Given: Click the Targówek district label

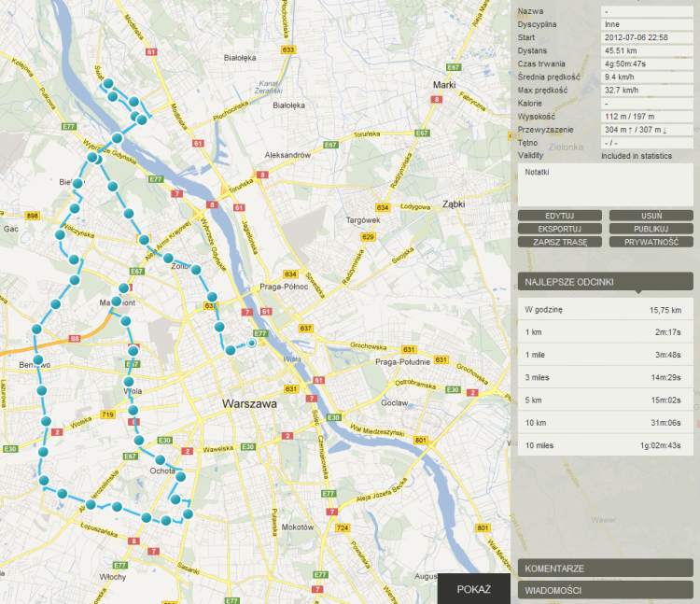Looking at the screenshot, I should pyautogui.click(x=363, y=220).
